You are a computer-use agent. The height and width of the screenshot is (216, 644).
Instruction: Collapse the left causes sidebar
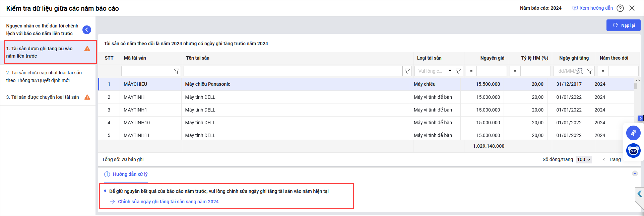(x=87, y=30)
